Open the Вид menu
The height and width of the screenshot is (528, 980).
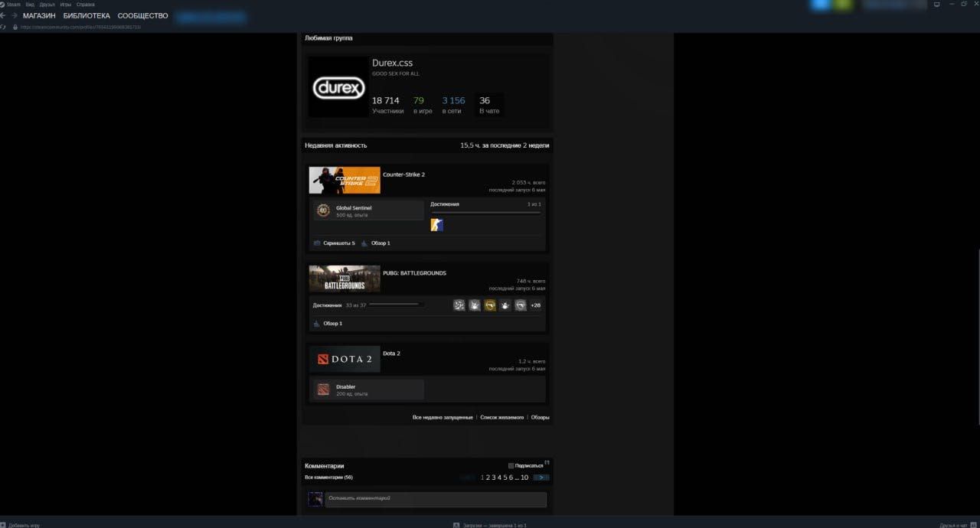pos(30,5)
